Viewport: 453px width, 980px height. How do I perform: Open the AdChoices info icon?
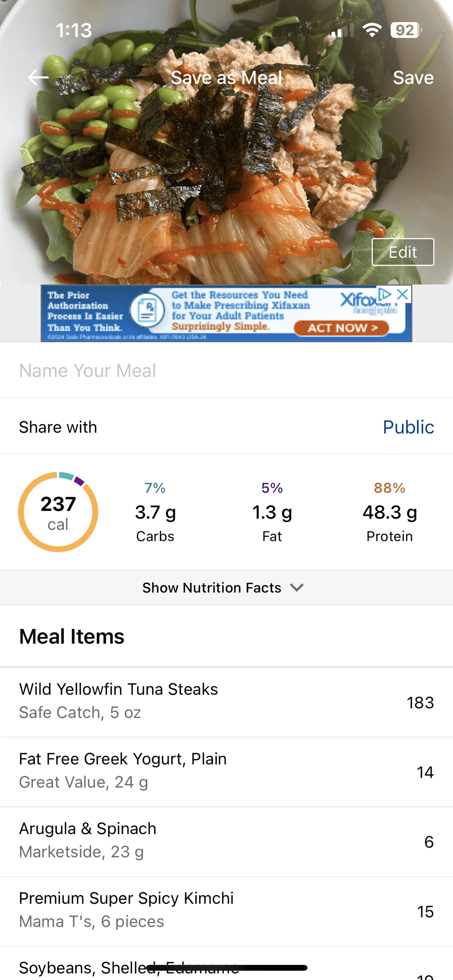(385, 294)
